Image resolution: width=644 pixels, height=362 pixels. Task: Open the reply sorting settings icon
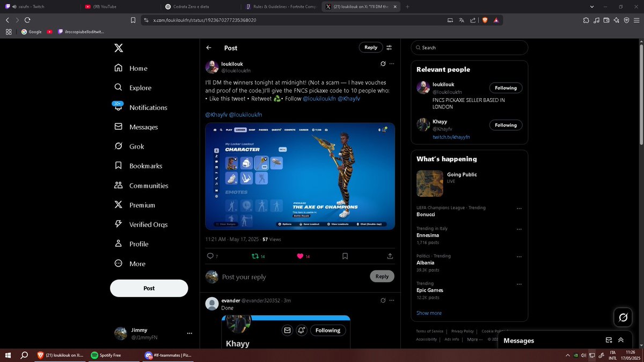pyautogui.click(x=389, y=48)
